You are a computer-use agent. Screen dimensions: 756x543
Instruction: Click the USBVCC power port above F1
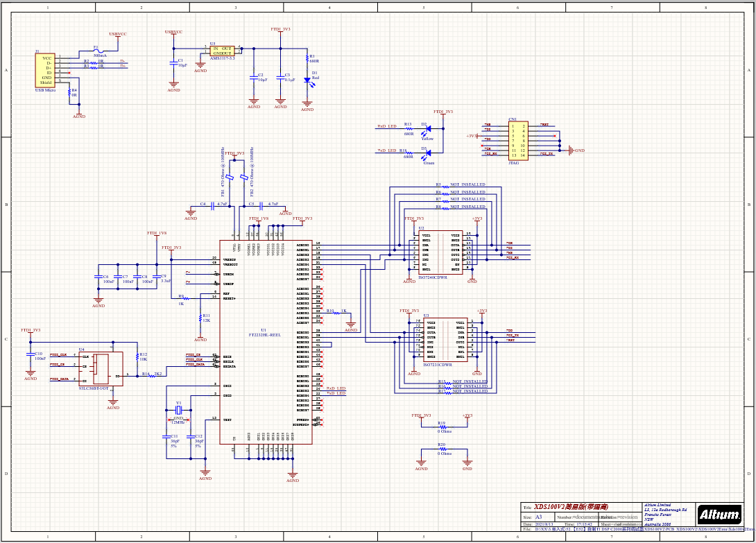pyautogui.click(x=118, y=35)
